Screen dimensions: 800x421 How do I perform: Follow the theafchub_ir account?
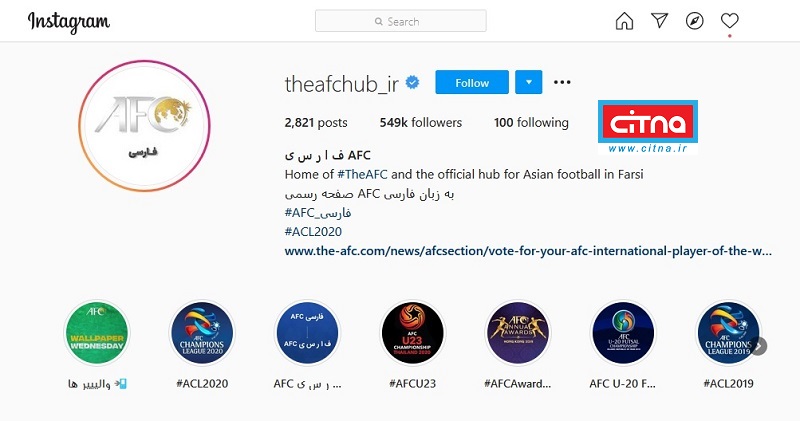[472, 82]
